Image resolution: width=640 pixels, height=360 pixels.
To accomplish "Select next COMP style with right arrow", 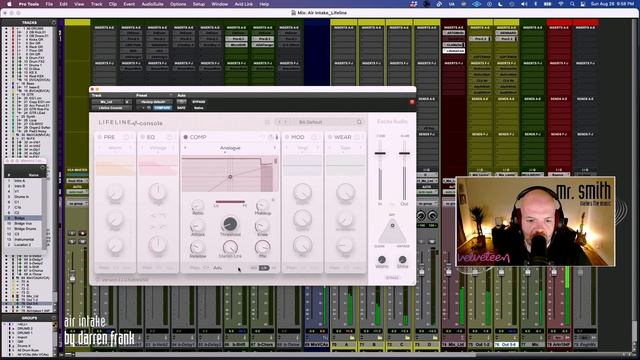I will (x=275, y=148).
